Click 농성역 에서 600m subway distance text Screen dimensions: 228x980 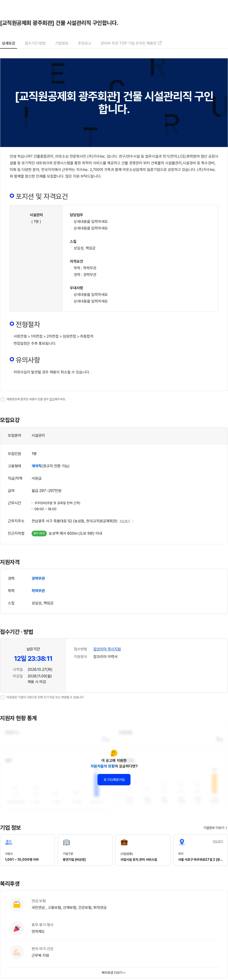(75, 533)
